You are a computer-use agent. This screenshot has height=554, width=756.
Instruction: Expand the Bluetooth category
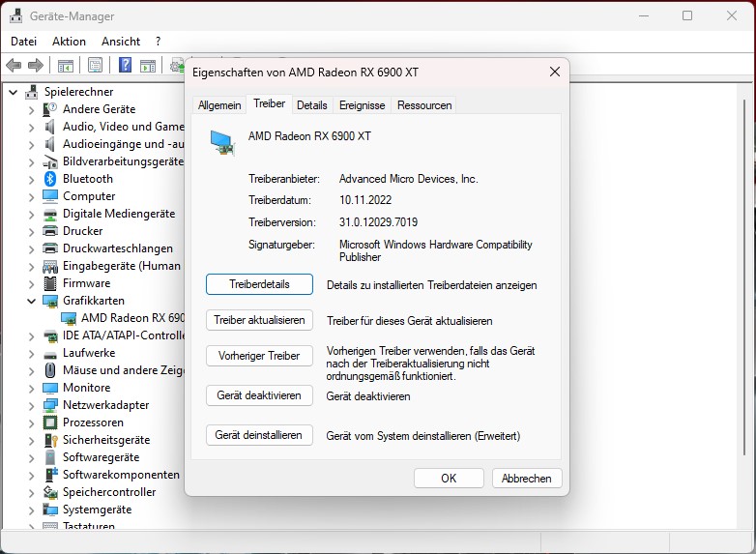coord(31,180)
